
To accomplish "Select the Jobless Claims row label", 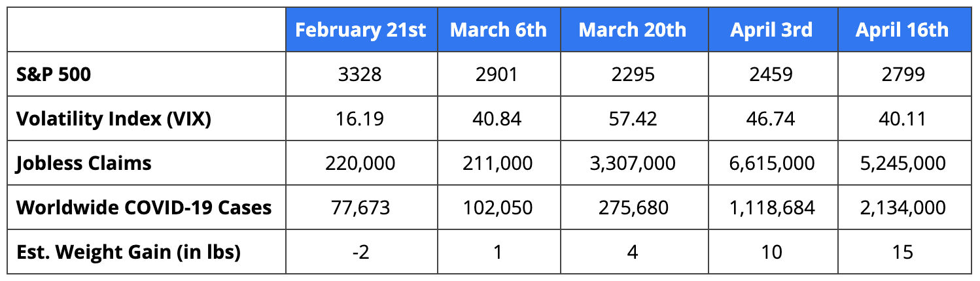I will tap(84, 163).
